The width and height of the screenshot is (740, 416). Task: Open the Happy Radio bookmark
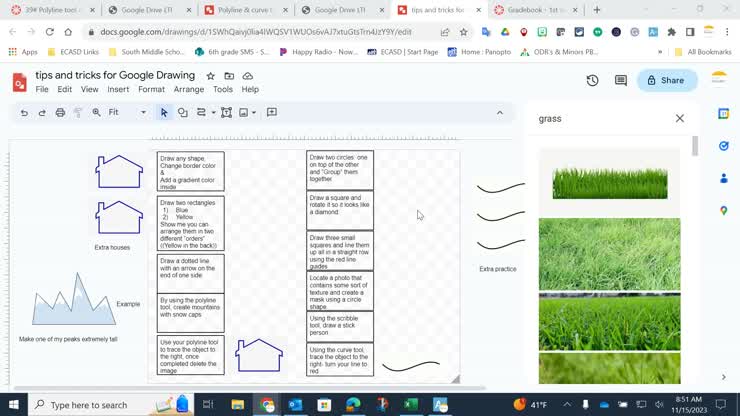pos(319,52)
